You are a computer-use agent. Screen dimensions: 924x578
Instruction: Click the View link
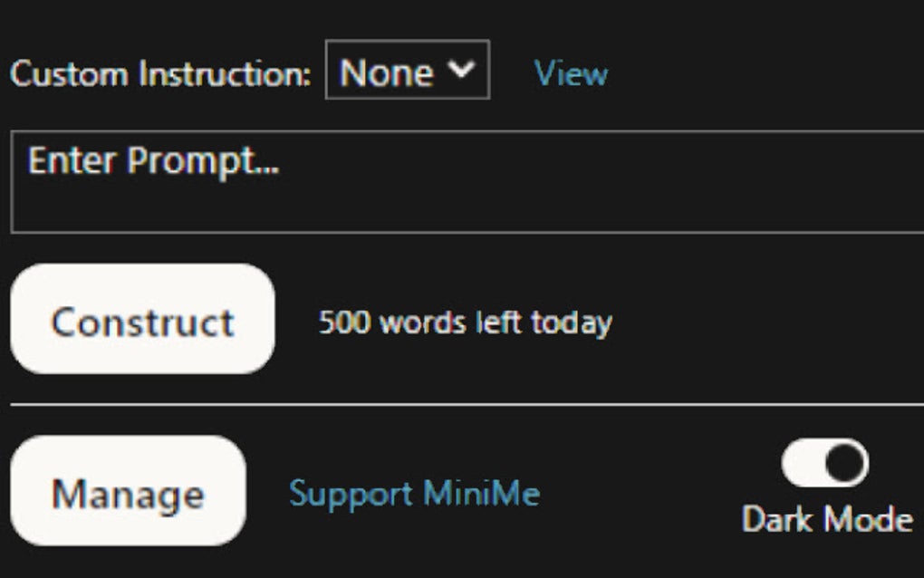coord(571,72)
